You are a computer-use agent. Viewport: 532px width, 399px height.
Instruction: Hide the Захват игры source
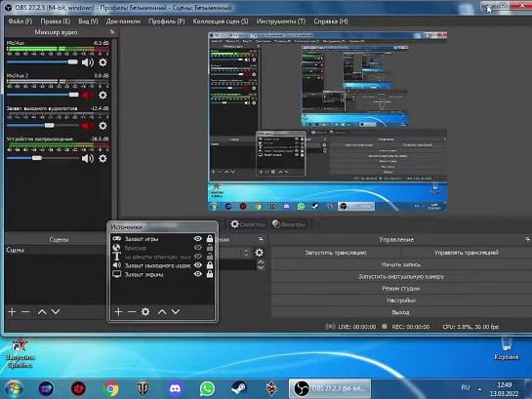198,239
